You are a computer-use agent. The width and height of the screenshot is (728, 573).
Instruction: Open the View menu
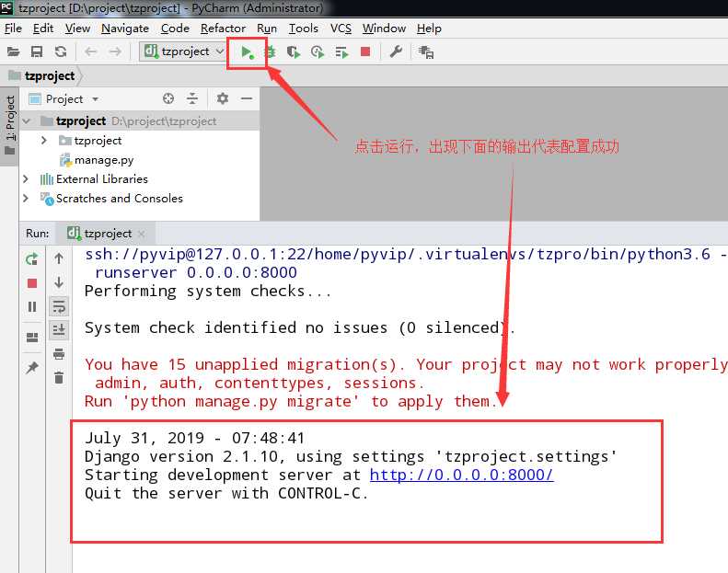pos(77,29)
